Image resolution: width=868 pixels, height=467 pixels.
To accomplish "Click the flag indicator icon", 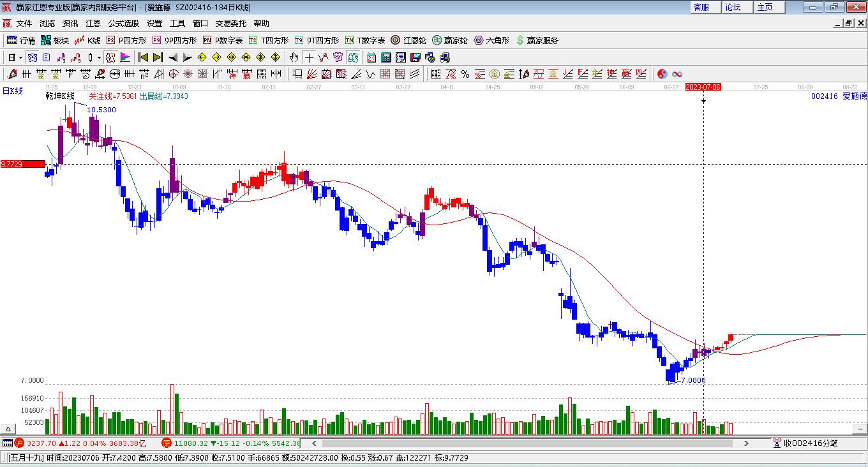I will (x=125, y=57).
